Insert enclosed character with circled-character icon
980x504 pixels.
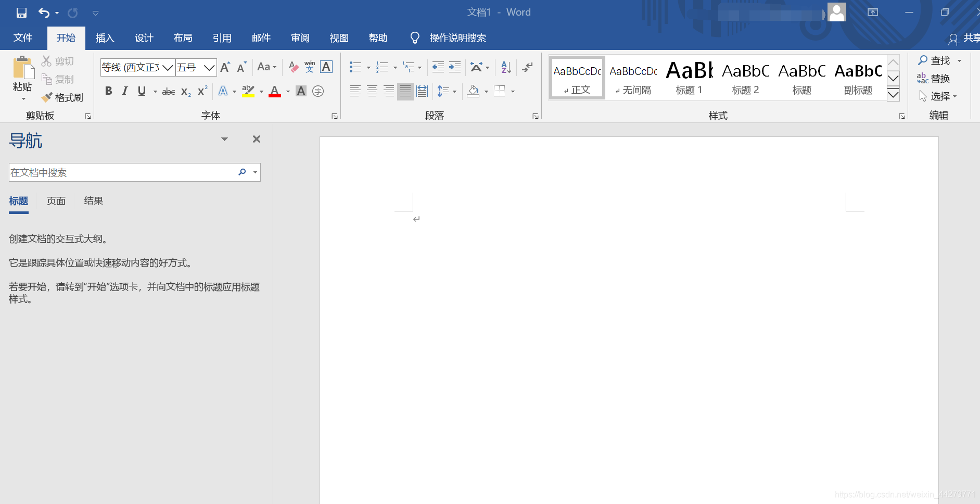(318, 92)
